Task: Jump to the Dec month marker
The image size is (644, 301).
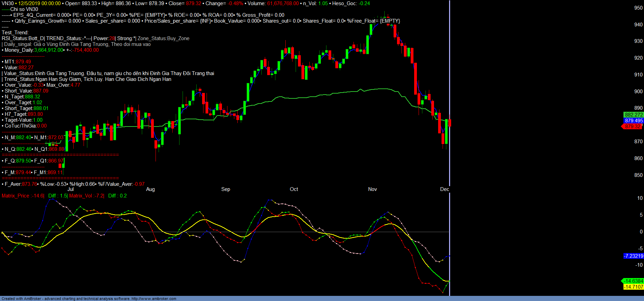Action: click(444, 189)
